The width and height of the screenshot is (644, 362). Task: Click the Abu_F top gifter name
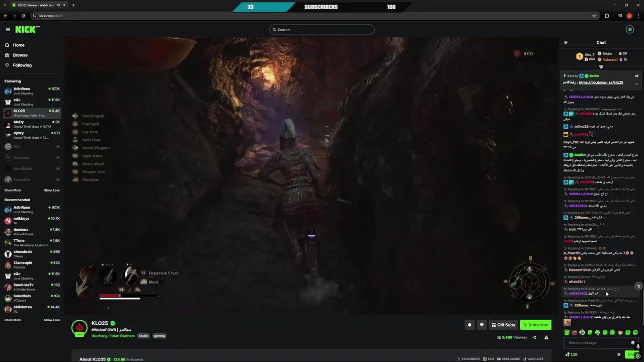590,54
